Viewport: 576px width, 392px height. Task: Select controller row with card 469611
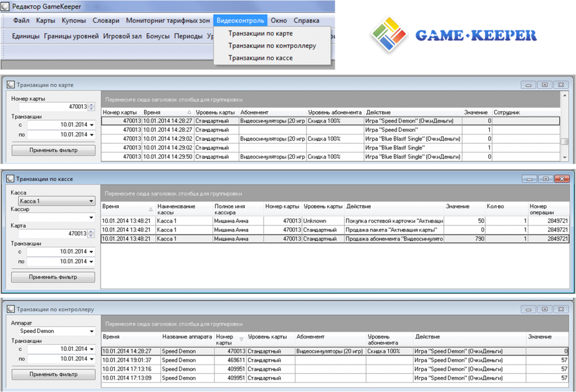click(335, 360)
